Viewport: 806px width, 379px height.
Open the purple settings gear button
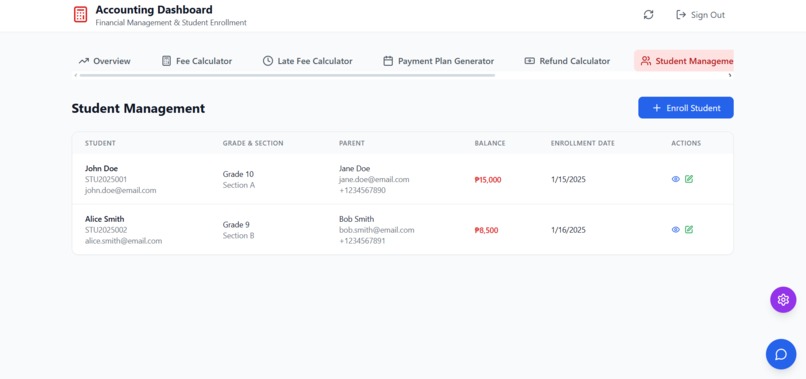tap(783, 300)
